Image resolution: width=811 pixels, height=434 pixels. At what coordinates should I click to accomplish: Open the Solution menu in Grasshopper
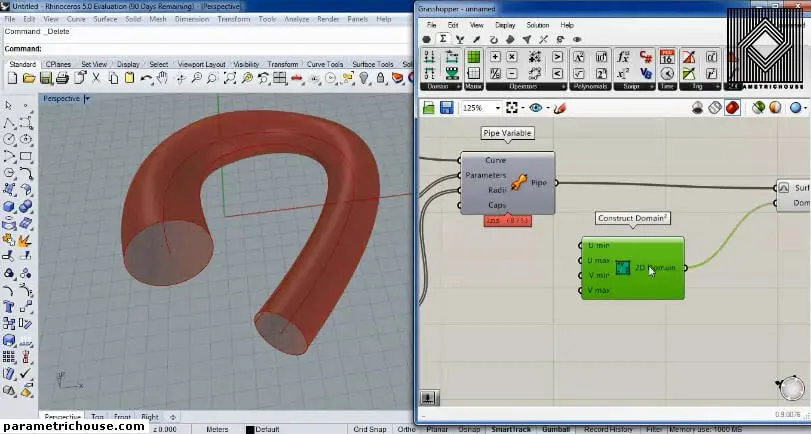click(537, 25)
